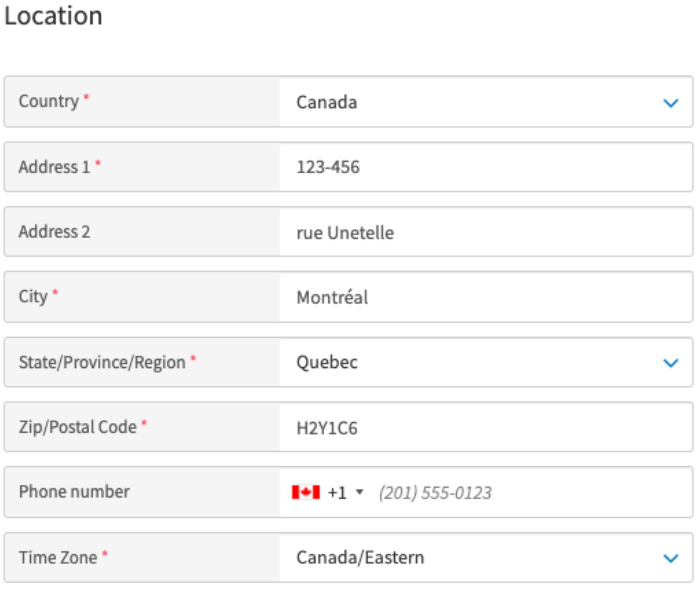Expand the Country dropdown chevron
Image resolution: width=700 pixels, height=589 pixels.
pos(671,103)
